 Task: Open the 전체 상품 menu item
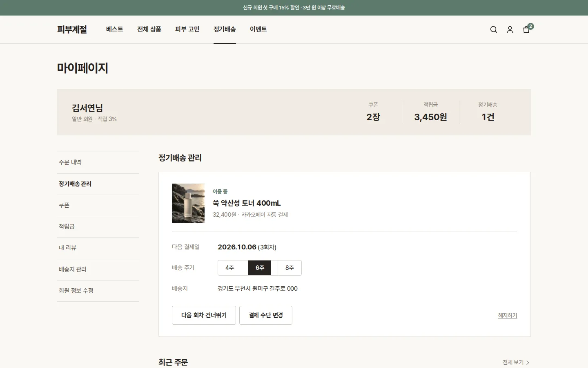click(x=149, y=29)
